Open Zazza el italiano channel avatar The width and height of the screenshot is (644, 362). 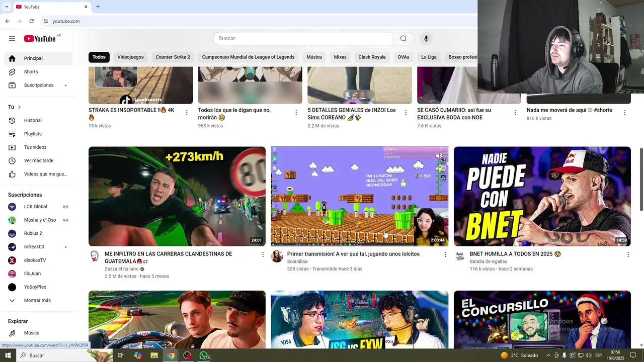[95, 256]
